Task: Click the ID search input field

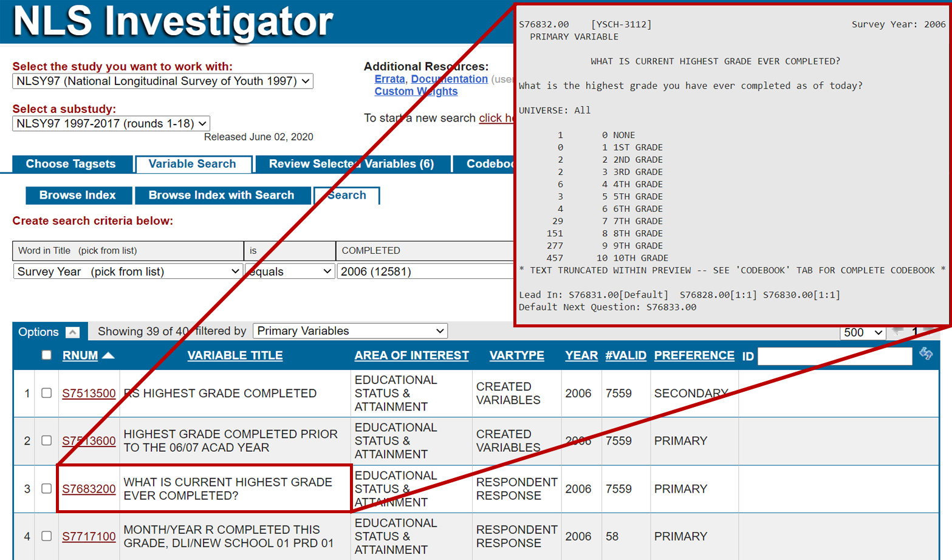Action: (x=835, y=356)
